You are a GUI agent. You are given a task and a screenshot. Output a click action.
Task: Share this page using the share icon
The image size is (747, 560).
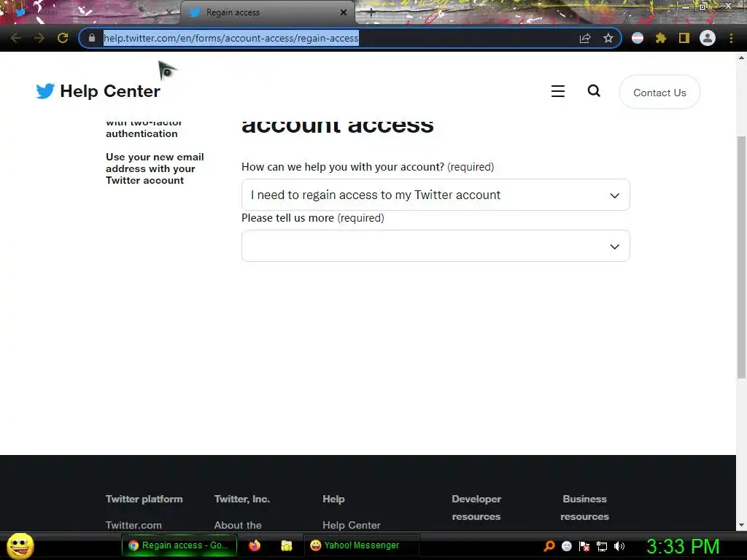point(585,38)
